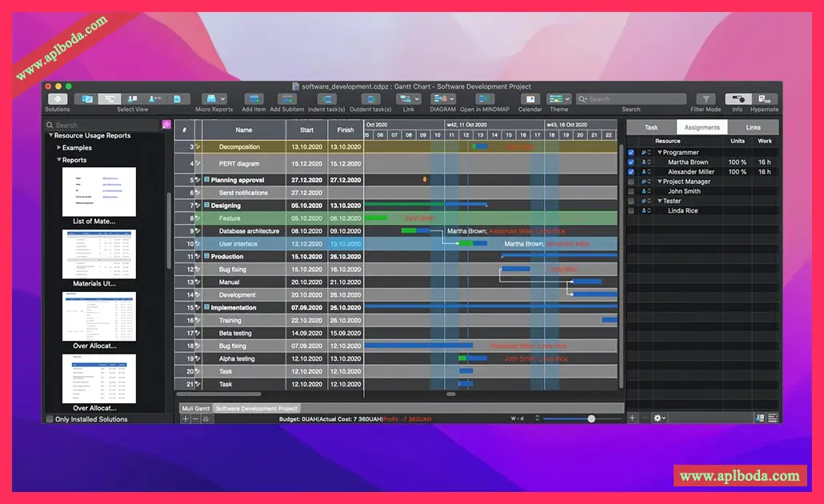Switch to the Links tab
This screenshot has width=824, height=504.
753,127
